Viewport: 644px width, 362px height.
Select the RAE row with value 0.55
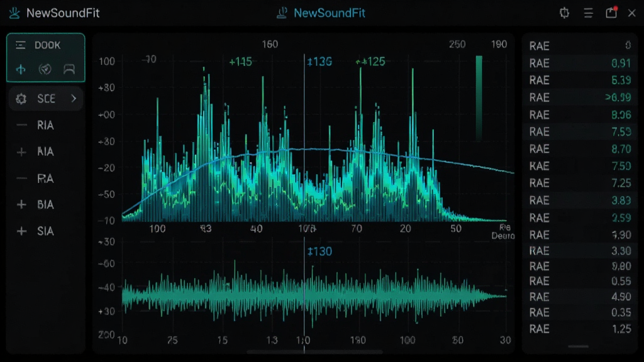(x=579, y=281)
